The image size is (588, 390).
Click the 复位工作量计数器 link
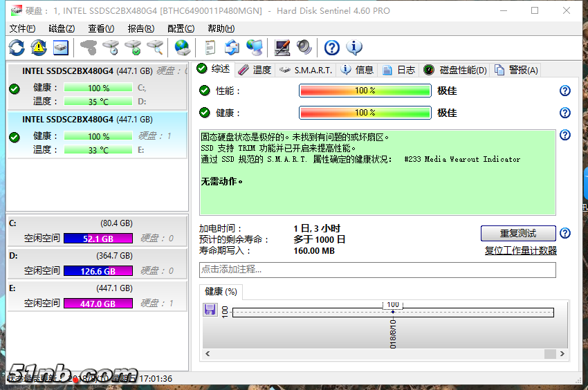pos(520,250)
